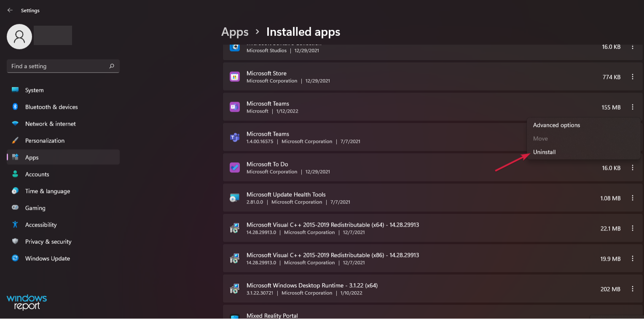Click Visual C++ (x64) installer icon
This screenshot has height=319, width=644.
235,228
